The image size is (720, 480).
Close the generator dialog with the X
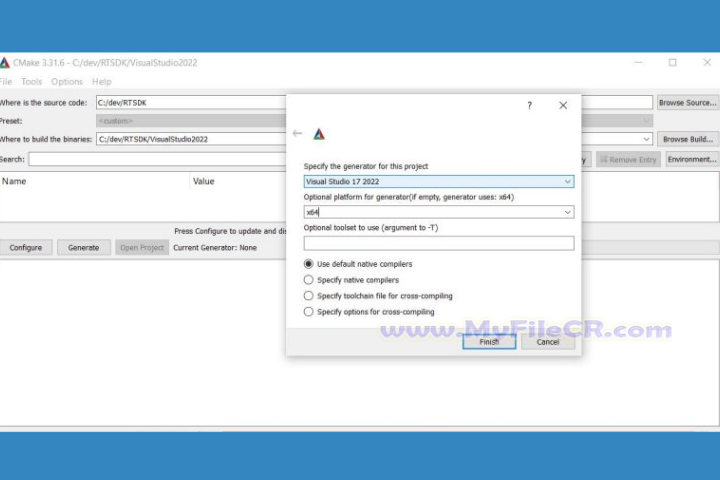563,105
